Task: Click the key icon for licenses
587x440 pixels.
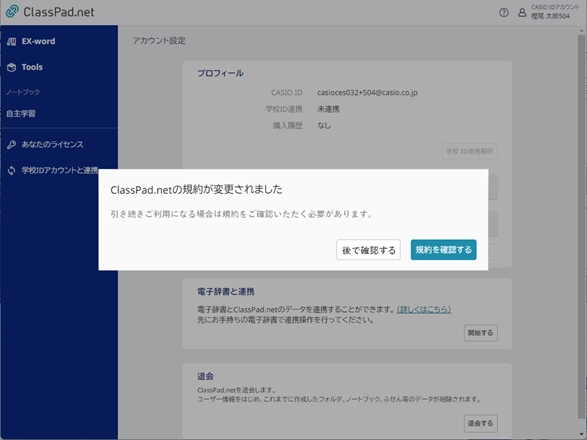Action: [12, 145]
